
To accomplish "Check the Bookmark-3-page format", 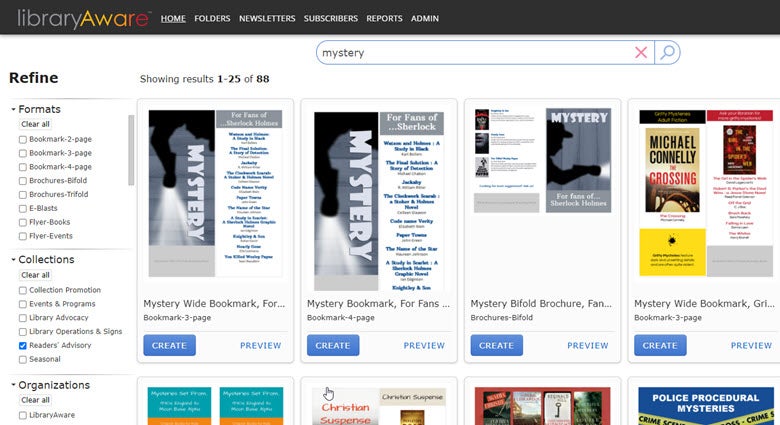I will click(x=23, y=153).
